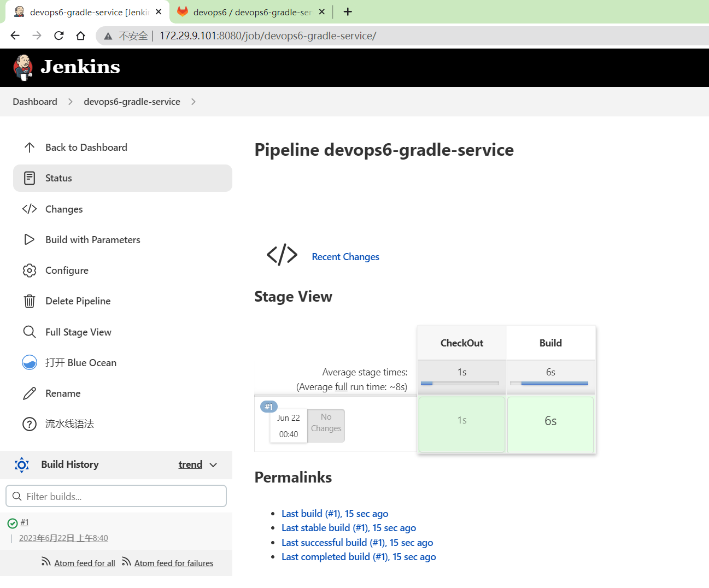This screenshot has height=588, width=709.
Task: Click the Full Stage View magnifier icon
Action: click(x=30, y=332)
